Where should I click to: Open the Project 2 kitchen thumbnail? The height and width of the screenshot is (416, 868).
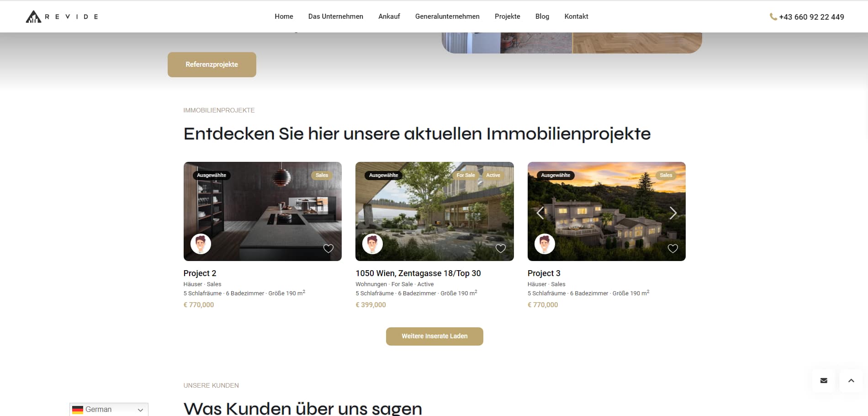(x=263, y=211)
